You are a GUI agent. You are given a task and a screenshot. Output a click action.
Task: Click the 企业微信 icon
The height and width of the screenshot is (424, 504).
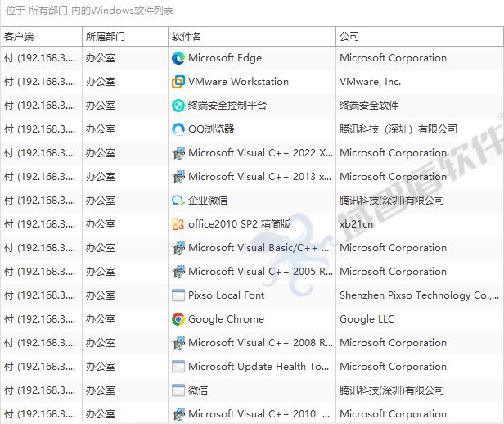coord(178,201)
